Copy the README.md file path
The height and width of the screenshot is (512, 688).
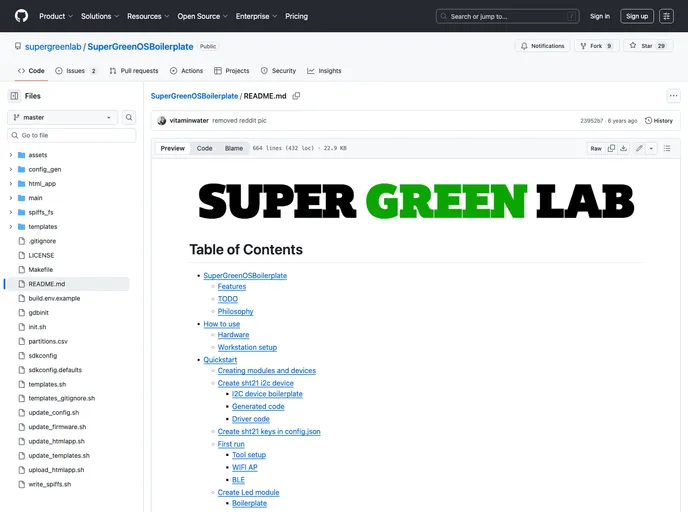[296, 96]
